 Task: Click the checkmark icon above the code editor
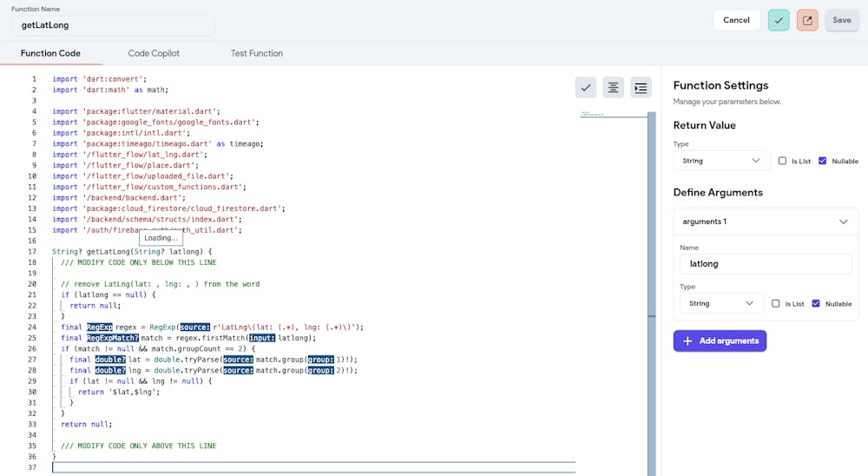(x=586, y=88)
